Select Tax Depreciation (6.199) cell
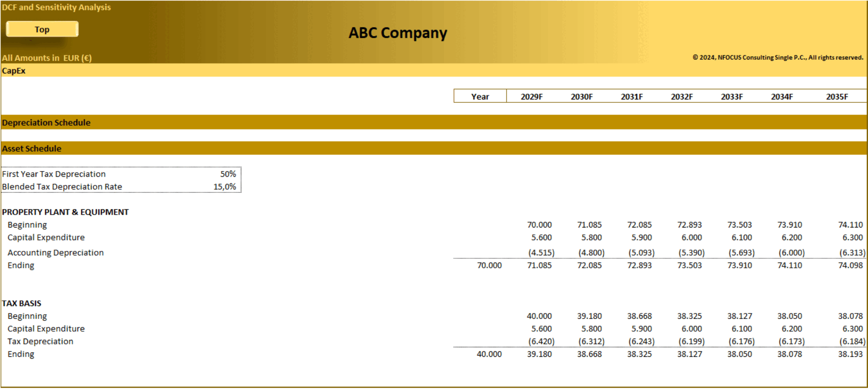 (x=691, y=342)
